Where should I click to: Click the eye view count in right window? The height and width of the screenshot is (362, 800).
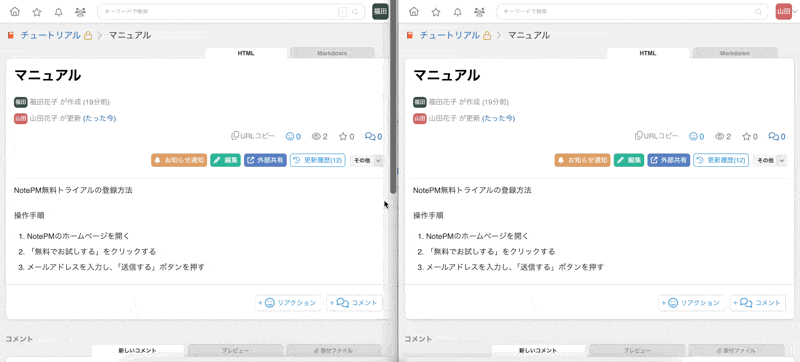pos(723,137)
